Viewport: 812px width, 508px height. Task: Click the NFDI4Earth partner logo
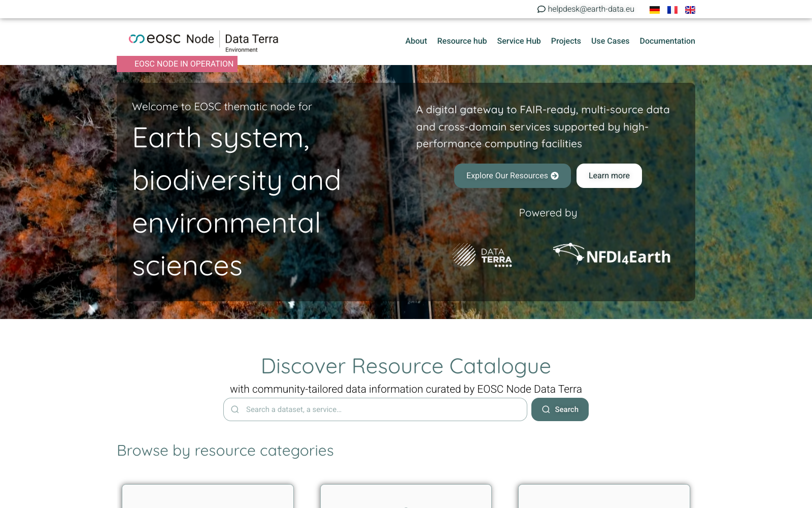coord(612,254)
